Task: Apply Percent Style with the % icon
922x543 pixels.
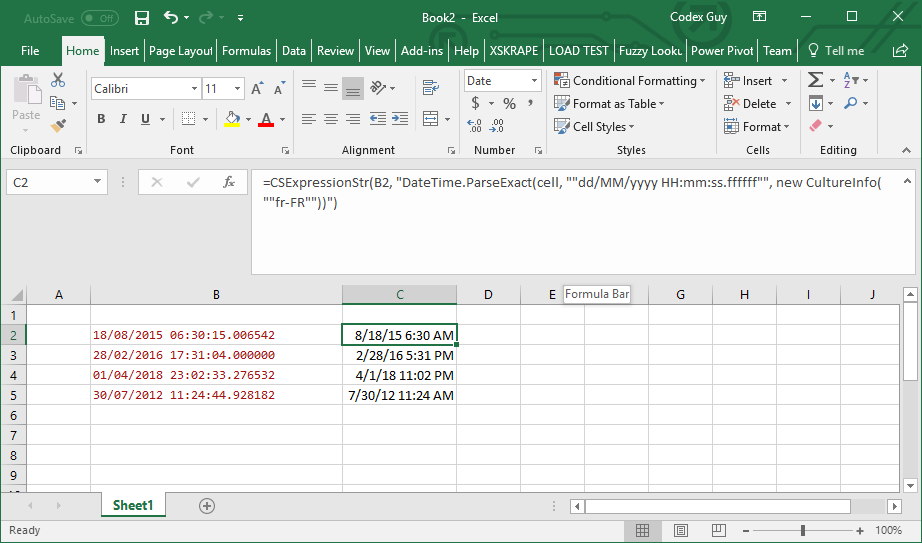Action: point(509,104)
